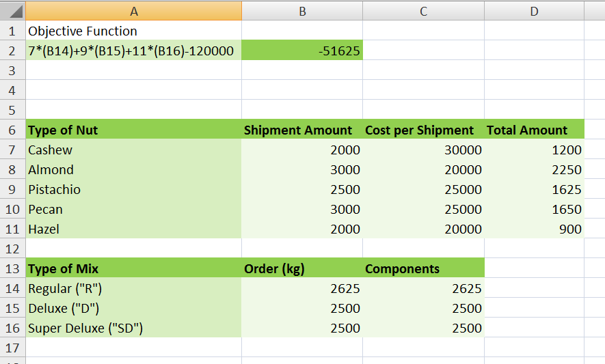Image resolution: width=605 pixels, height=364 pixels.
Task: Click the objective function formula cell
Action: point(133,51)
